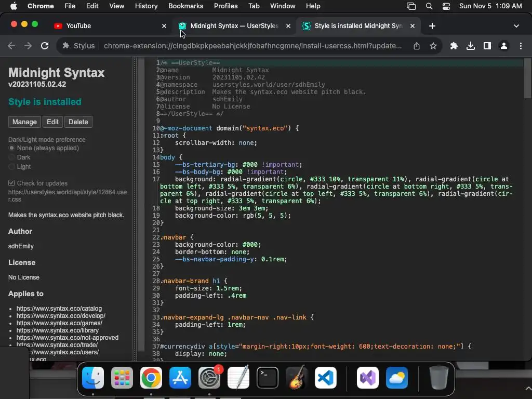Open GarageBand from the Dock

pyautogui.click(x=297, y=378)
